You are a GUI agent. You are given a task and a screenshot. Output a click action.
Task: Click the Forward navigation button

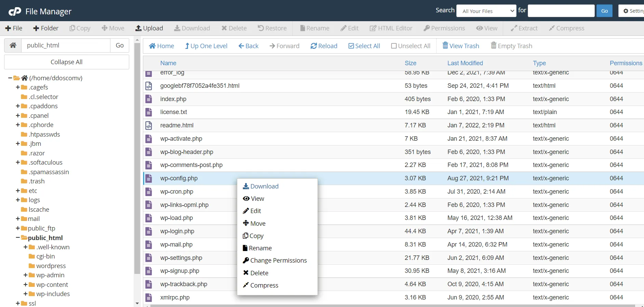tap(284, 46)
